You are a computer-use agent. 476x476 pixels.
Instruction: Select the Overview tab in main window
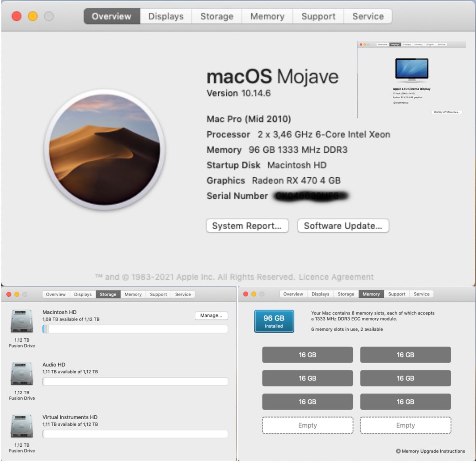click(x=111, y=16)
